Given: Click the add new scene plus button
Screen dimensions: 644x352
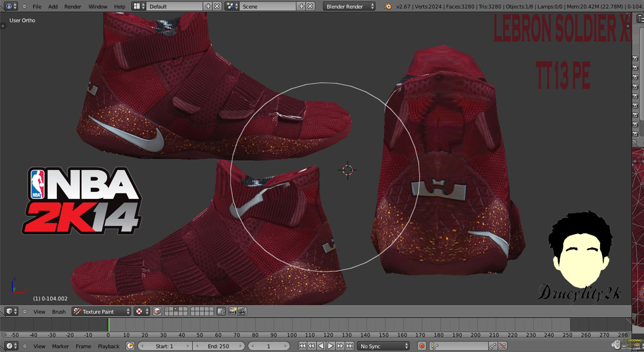Looking at the screenshot, I should pyautogui.click(x=301, y=6).
